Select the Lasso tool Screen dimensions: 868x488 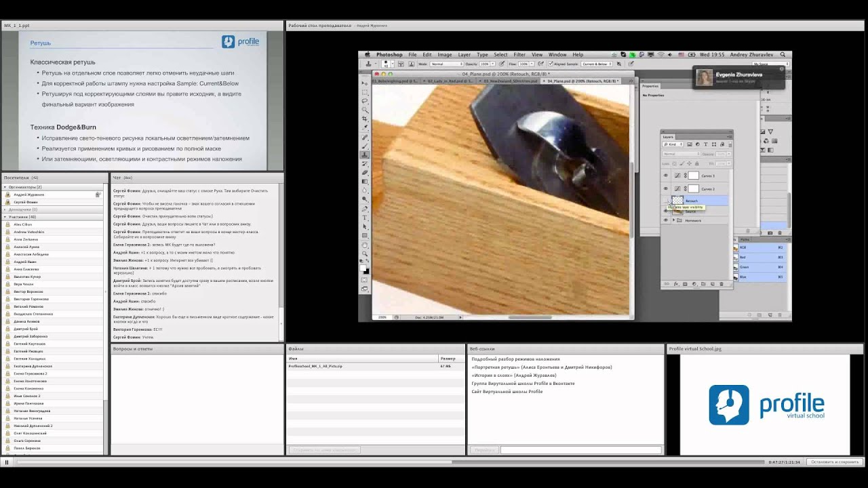[x=365, y=101]
